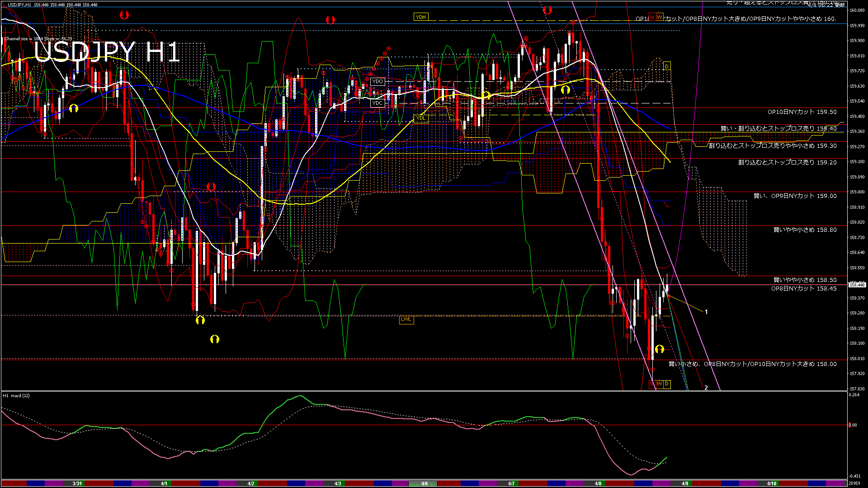Click the 4/8 date marker on the time axis

[598, 483]
